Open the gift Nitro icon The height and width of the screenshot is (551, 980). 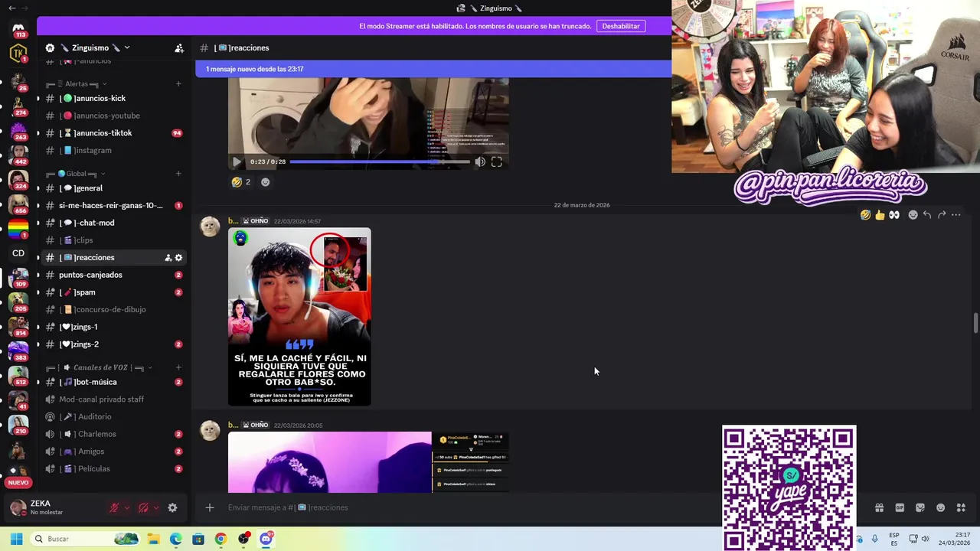point(879,507)
